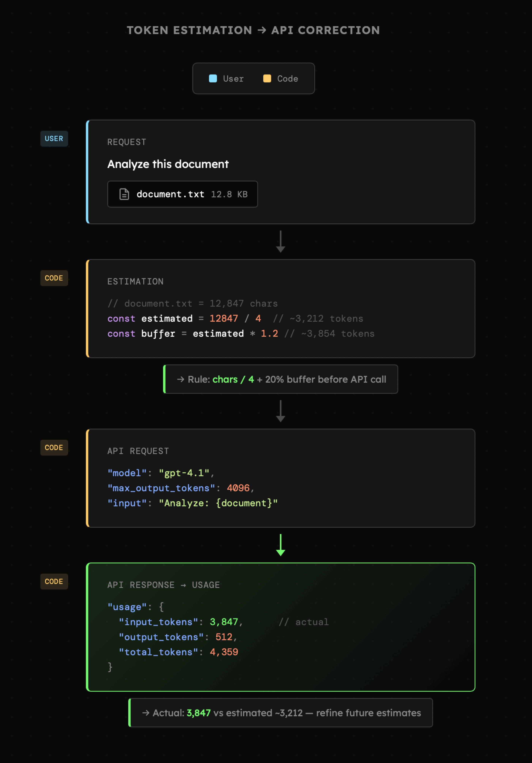The width and height of the screenshot is (532, 763).
Task: Click the document file icon
Action: [x=124, y=194]
